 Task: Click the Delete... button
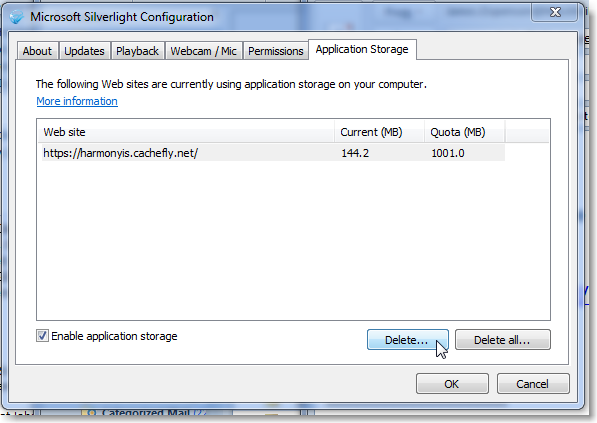[x=408, y=340]
